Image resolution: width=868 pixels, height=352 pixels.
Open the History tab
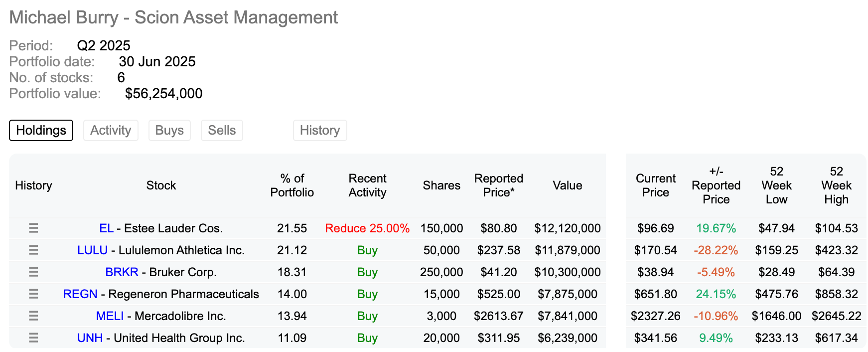pos(320,130)
